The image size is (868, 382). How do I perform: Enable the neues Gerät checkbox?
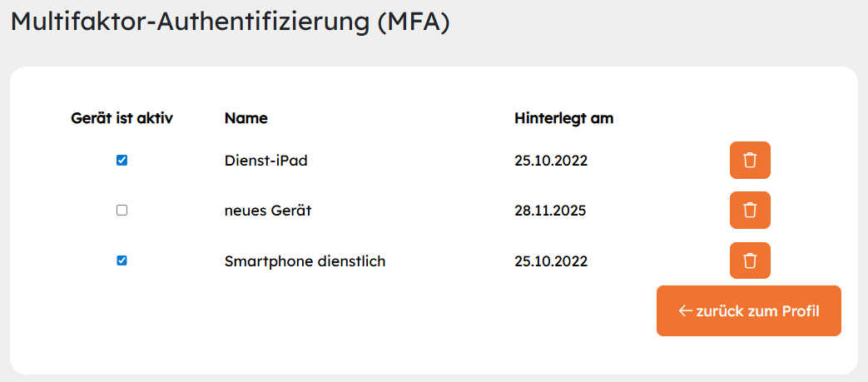(x=122, y=211)
